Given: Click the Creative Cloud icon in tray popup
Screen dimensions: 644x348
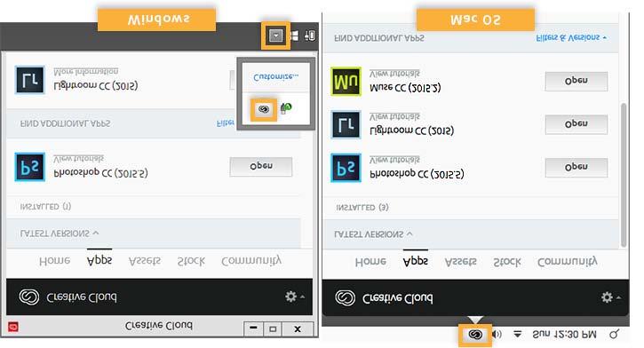Looking at the screenshot, I should tap(264, 109).
